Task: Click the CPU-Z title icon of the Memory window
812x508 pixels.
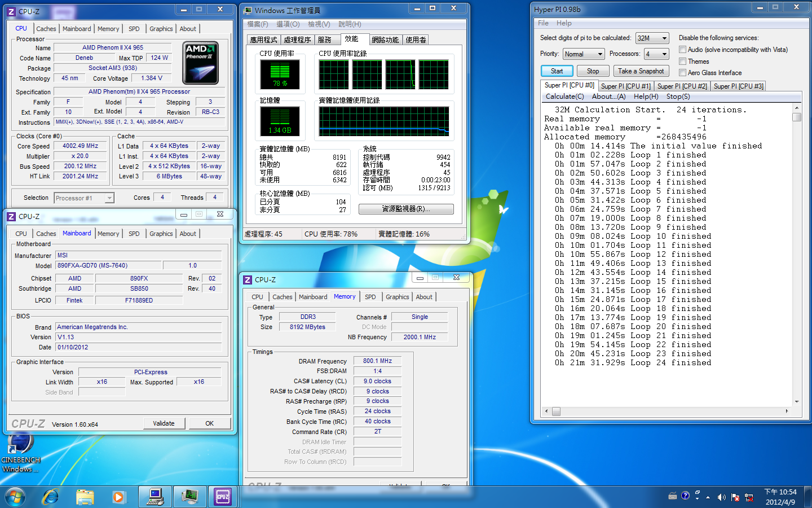Action: click(x=248, y=279)
